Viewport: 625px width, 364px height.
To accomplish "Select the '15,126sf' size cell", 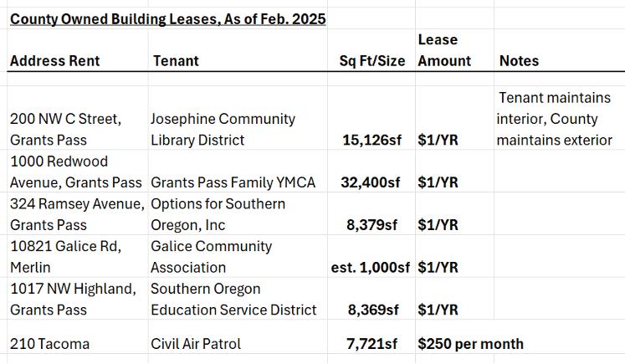I will (376, 141).
